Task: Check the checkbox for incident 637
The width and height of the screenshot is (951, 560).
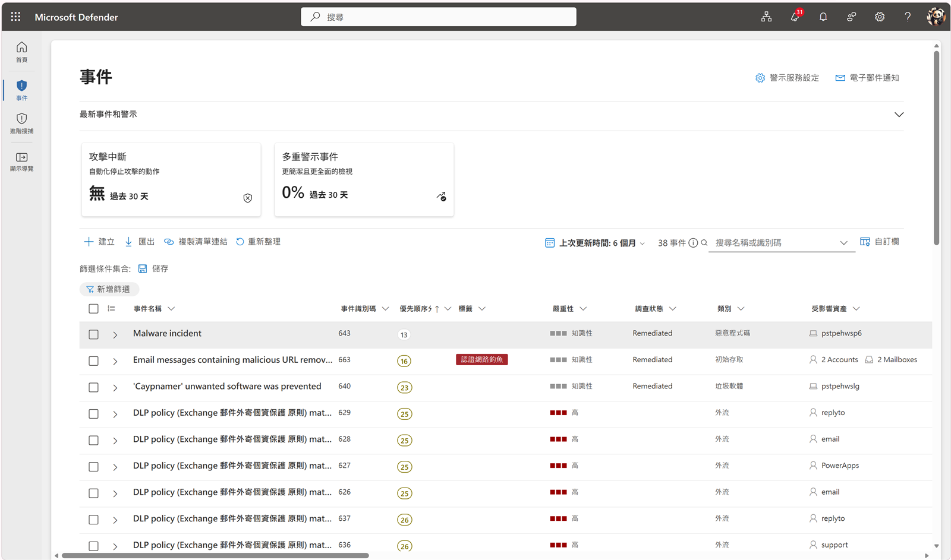Action: (93, 520)
